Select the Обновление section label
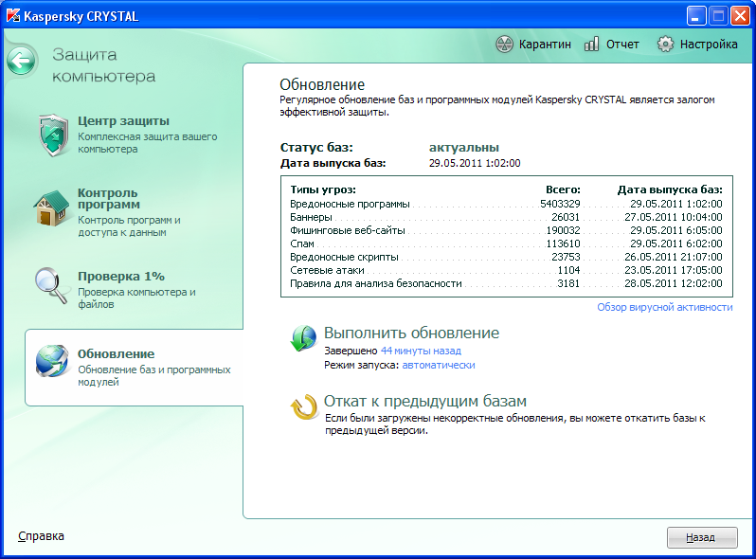Screen dimensions: 756x559 [x=117, y=354]
